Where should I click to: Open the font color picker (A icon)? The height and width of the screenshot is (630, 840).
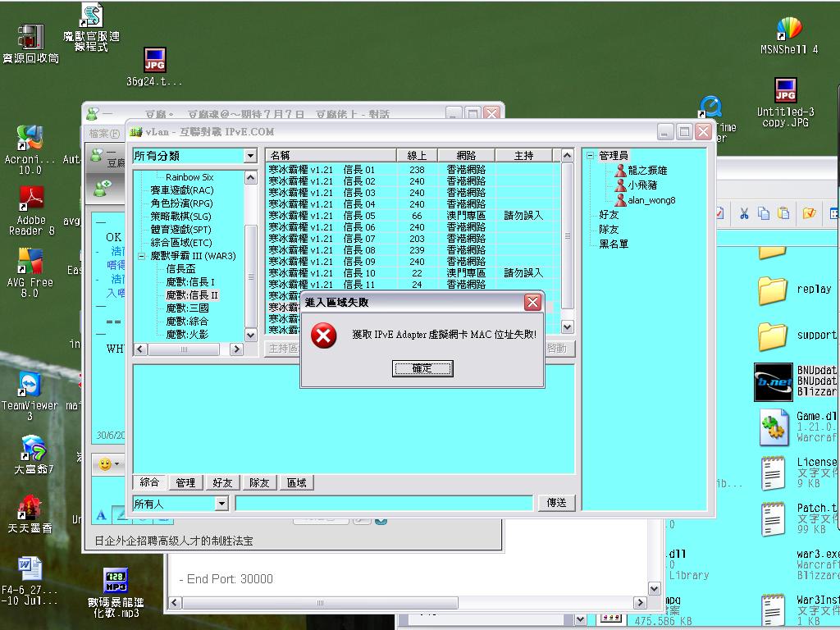(100, 515)
